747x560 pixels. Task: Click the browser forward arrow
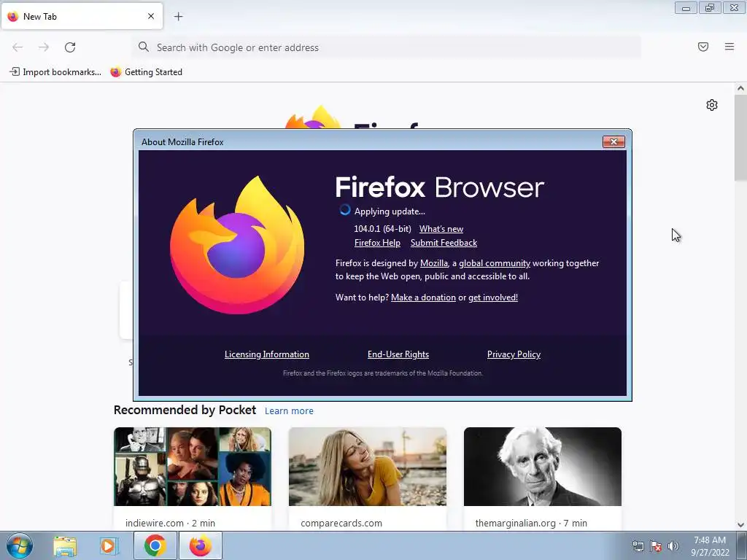44,47
